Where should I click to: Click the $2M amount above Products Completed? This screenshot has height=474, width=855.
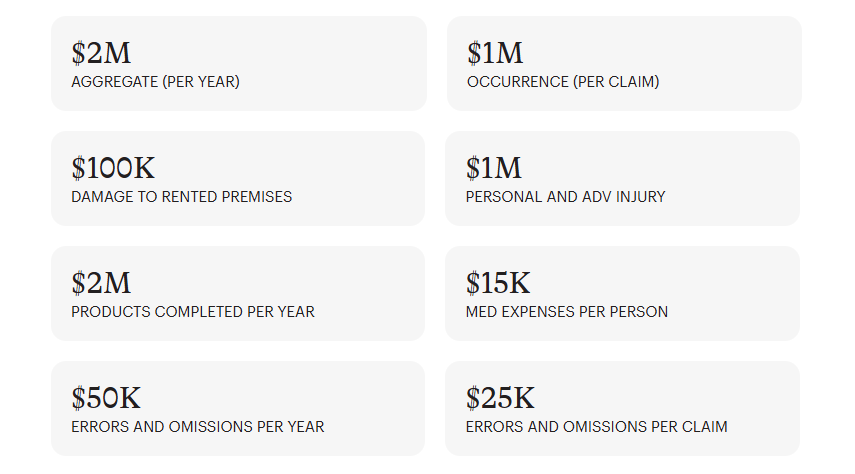pyautogui.click(x=101, y=283)
